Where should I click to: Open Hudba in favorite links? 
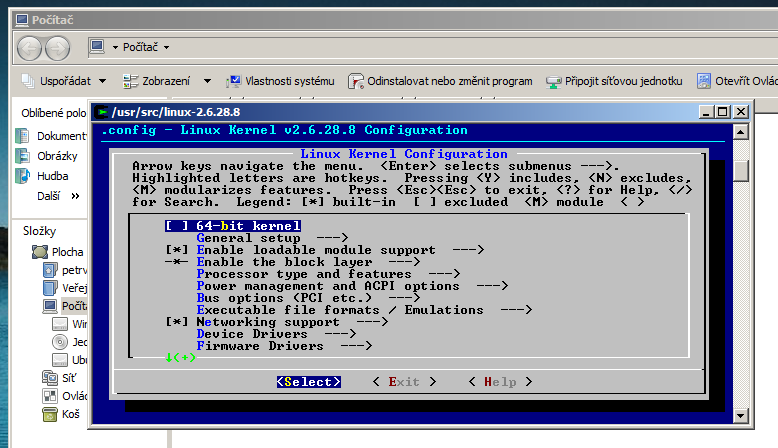(x=42, y=176)
